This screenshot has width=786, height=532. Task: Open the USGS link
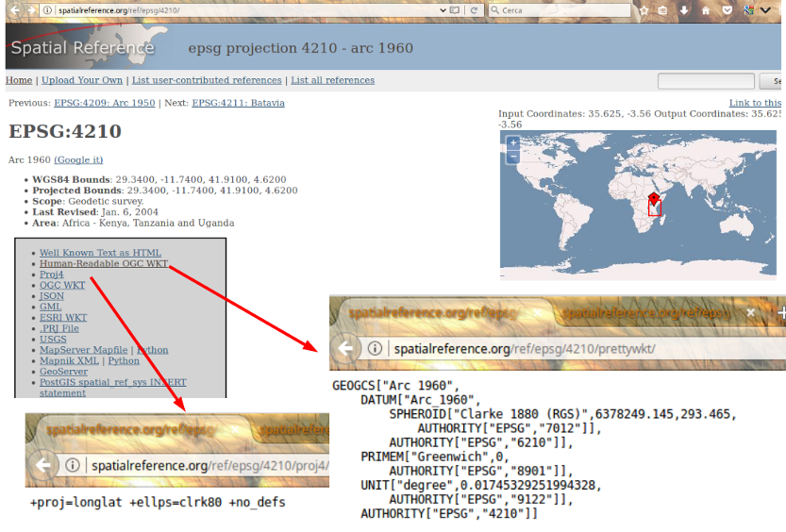click(53, 340)
